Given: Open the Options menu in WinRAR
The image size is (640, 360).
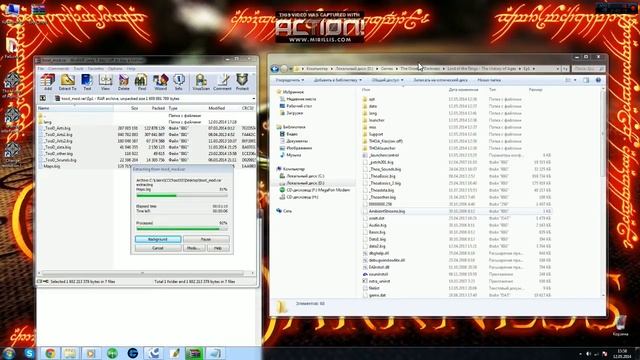Looking at the screenshot, I should click(x=115, y=69).
